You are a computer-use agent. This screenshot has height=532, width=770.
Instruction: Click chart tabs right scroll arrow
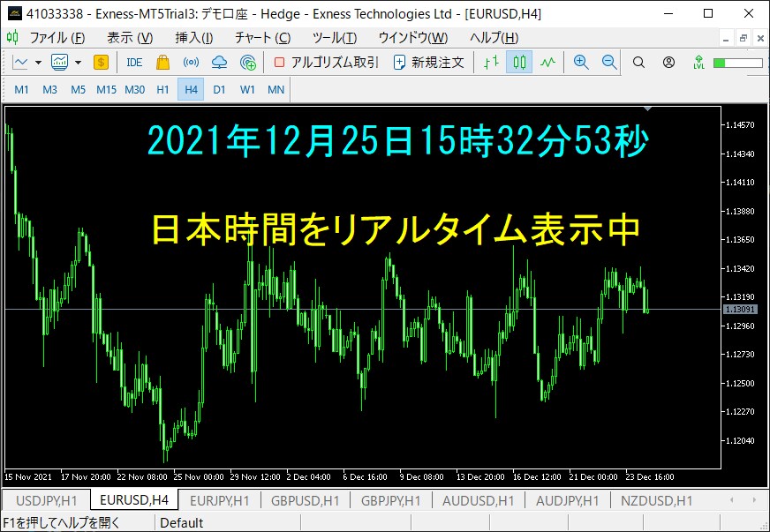(x=754, y=500)
